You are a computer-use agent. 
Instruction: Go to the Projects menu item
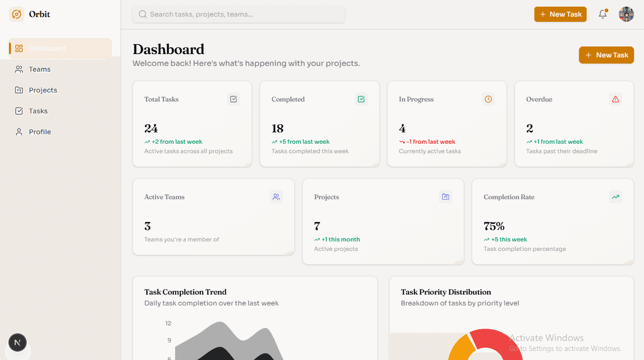(60, 90)
